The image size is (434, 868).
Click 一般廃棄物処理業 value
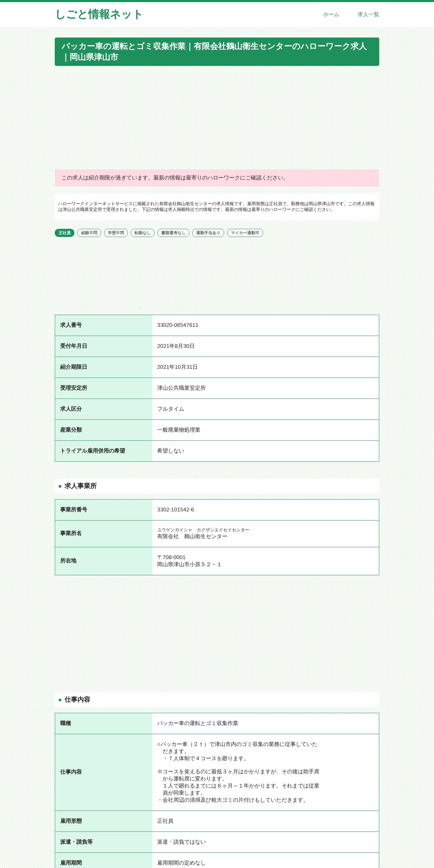pyautogui.click(x=179, y=430)
